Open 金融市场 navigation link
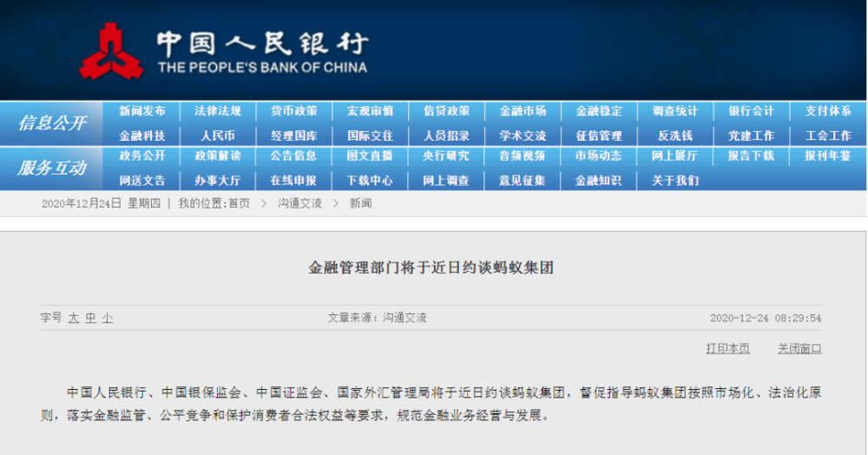Image resolution: width=868 pixels, height=455 pixels. pos(523,111)
